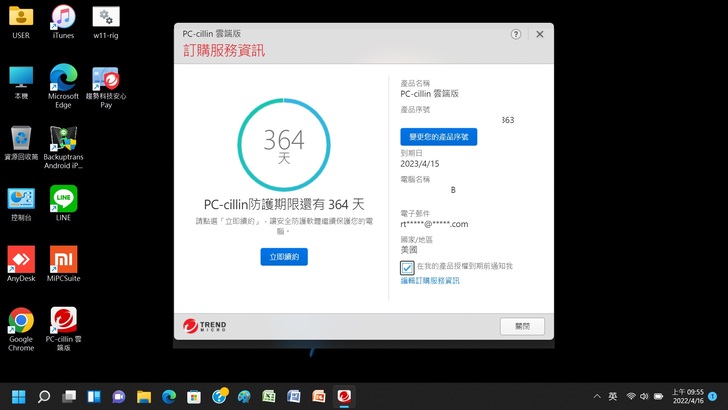Launch LINE from the desktop
The image size is (728, 410).
point(63,203)
